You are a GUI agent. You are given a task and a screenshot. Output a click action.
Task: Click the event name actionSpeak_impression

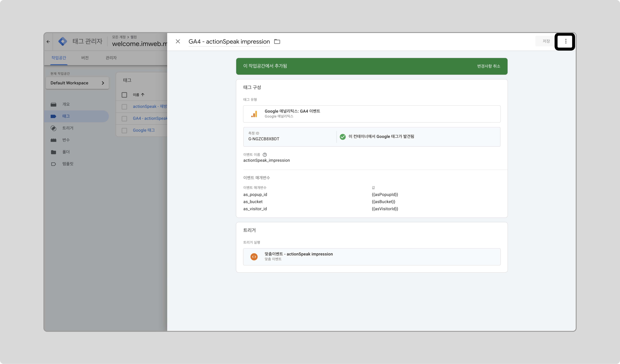(266, 160)
